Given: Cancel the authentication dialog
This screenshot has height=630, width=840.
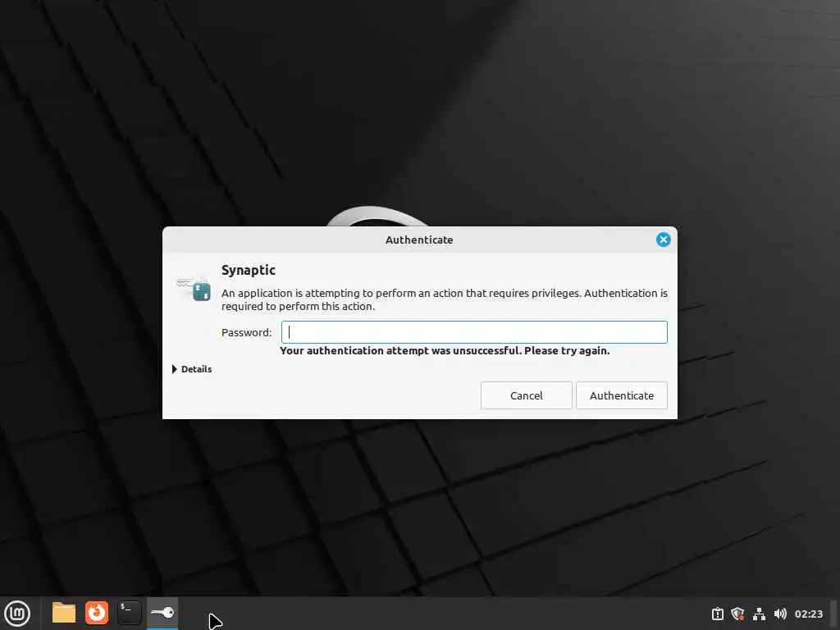Looking at the screenshot, I should 526,395.
